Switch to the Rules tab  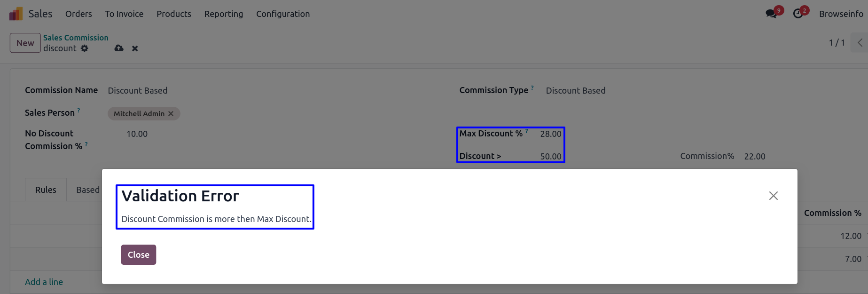46,190
